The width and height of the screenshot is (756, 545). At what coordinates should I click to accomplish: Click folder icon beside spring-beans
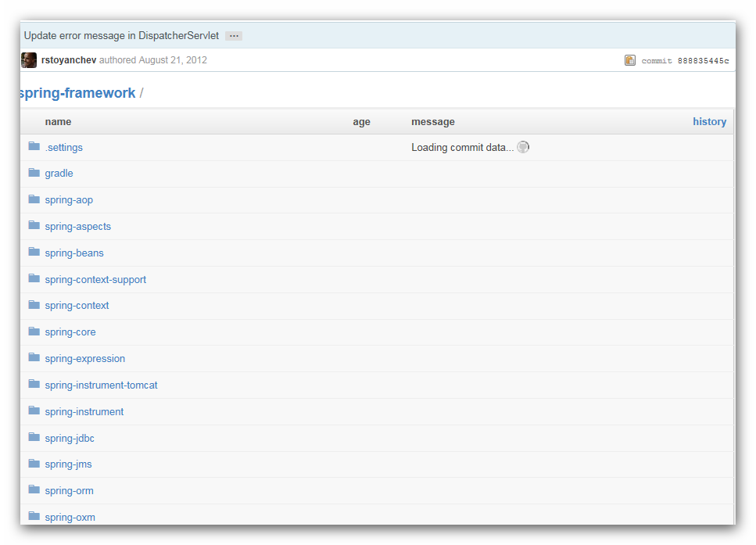[x=34, y=251]
